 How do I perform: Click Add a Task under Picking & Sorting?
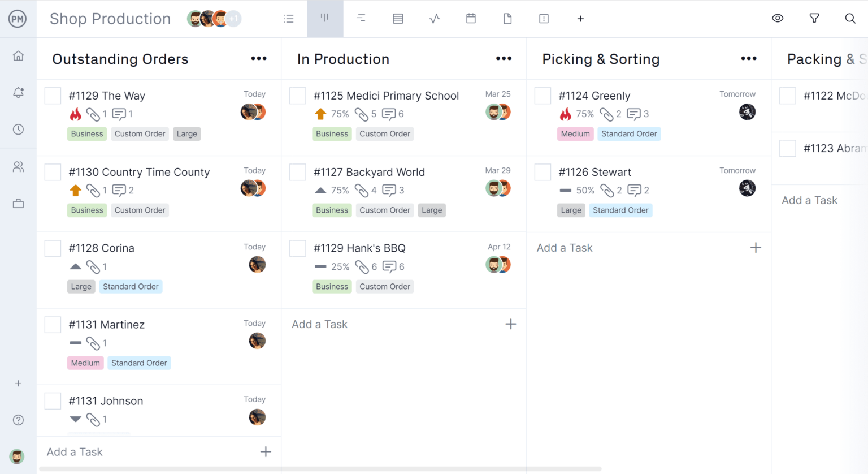tap(564, 248)
